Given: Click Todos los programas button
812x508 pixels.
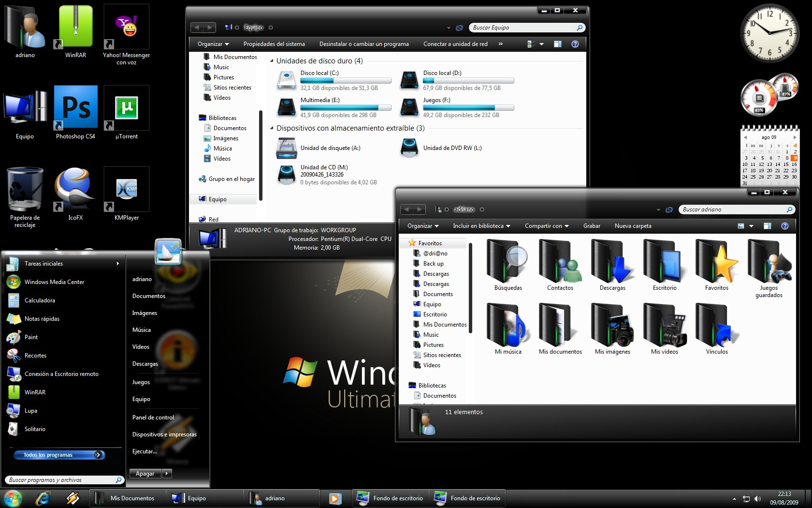Looking at the screenshot, I should 58,455.
